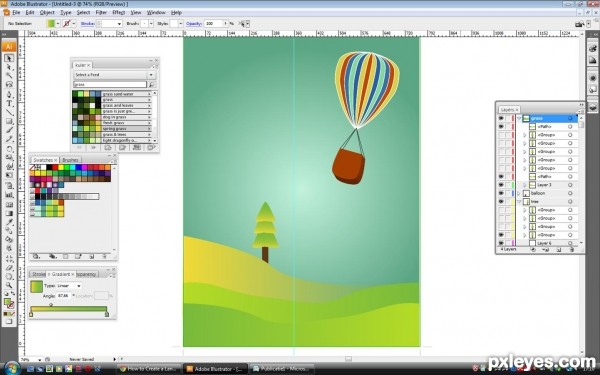Hide Layer 3 via its eye icon

pyautogui.click(x=501, y=185)
